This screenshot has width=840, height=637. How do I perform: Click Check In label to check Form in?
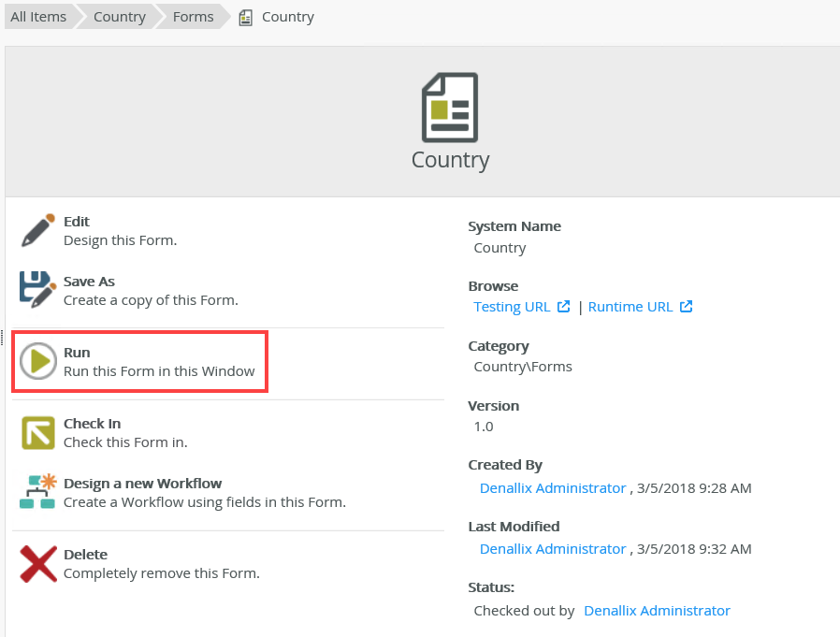tap(93, 423)
